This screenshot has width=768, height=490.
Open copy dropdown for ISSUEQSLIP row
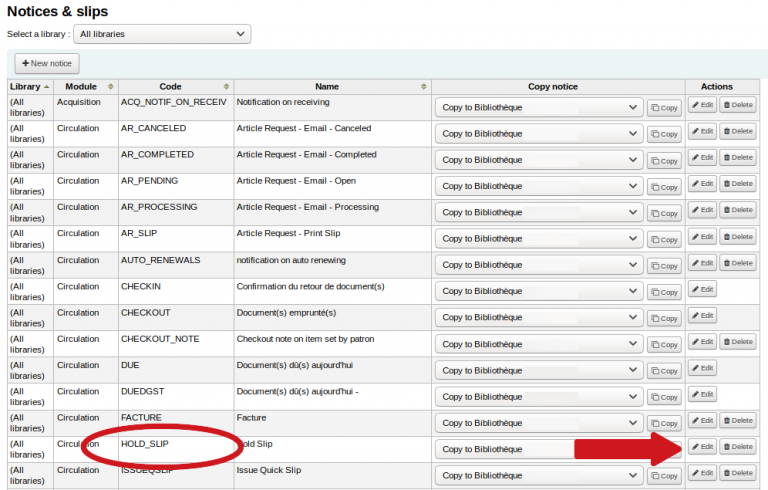tap(538, 475)
